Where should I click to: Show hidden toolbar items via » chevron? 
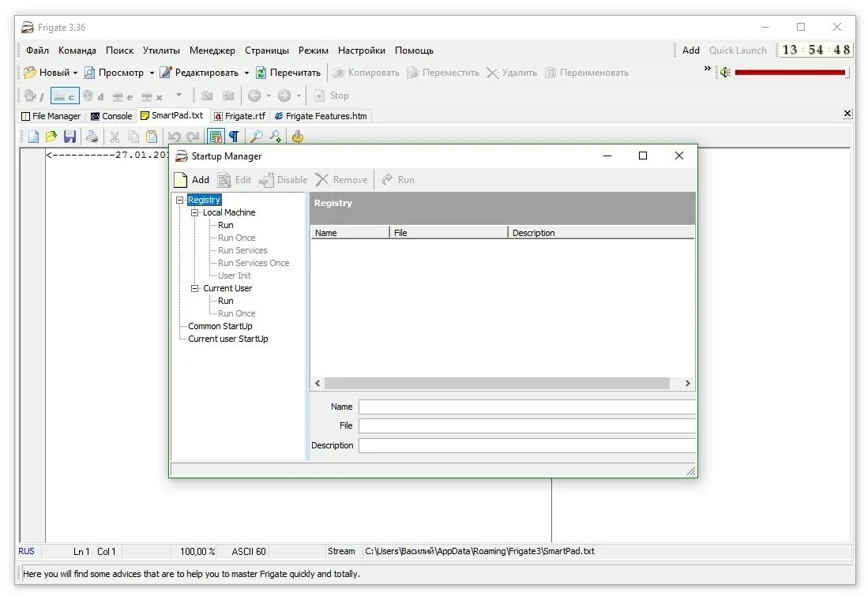tap(707, 68)
